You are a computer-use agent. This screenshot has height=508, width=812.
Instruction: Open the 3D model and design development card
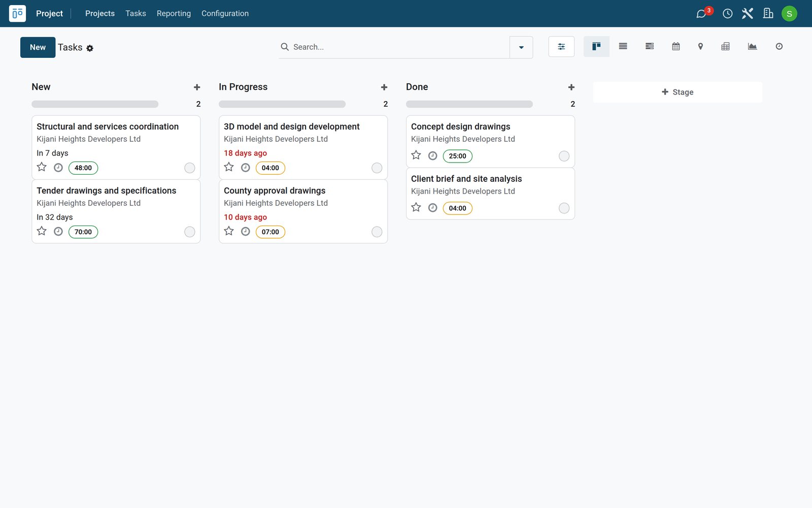303,147
